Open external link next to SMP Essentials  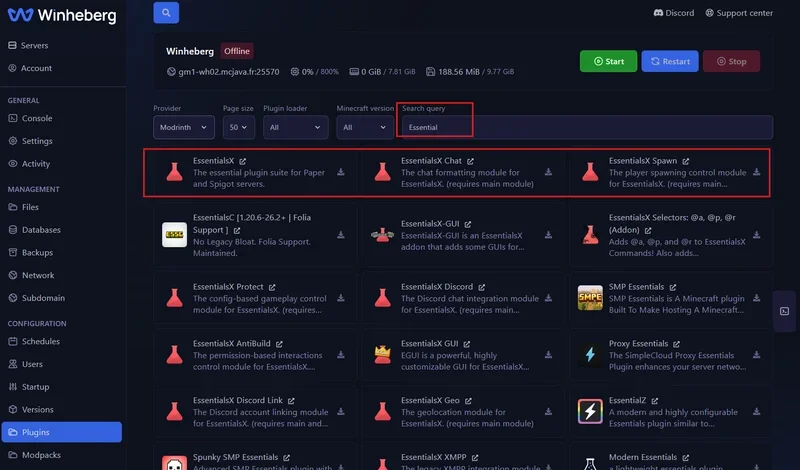tap(673, 287)
